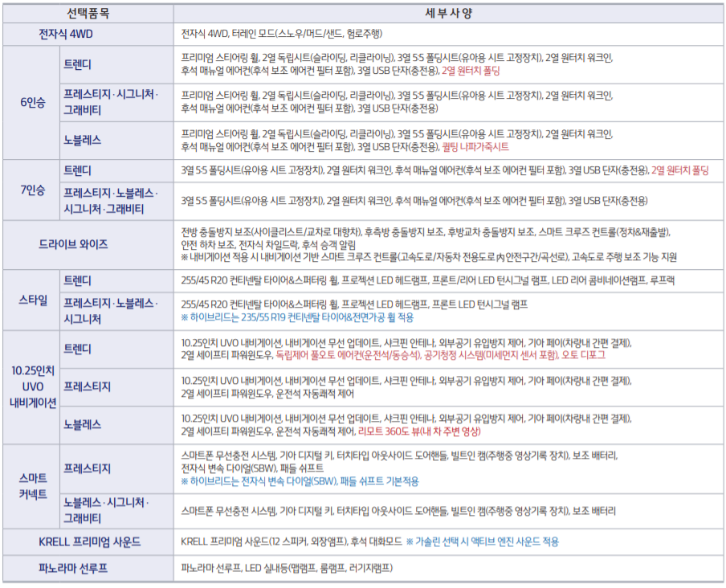This screenshot has width=726, height=588.
Task: Click '프레스티지·노블레스·시그니처' in the 스타일 group
Action: click(111, 311)
